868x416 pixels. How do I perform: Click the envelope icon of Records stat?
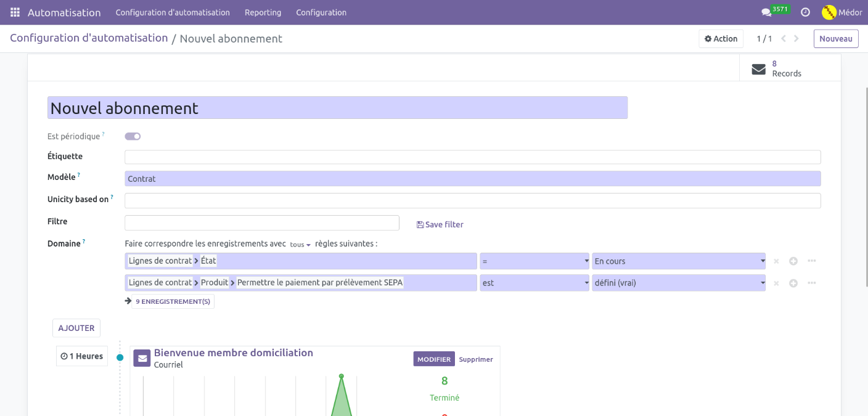coord(759,69)
